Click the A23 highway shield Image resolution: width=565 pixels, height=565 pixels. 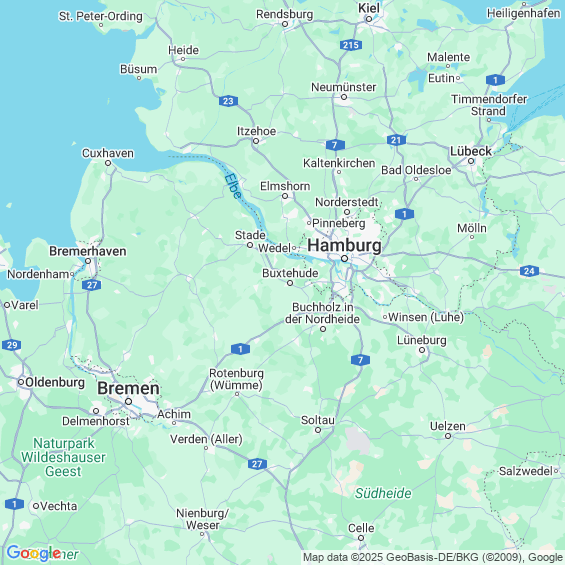(x=228, y=101)
